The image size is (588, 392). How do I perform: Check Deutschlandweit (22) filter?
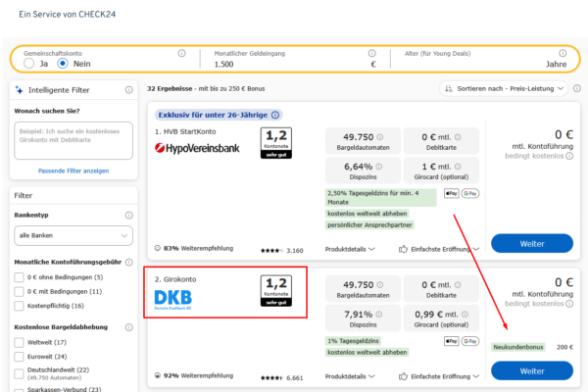click(19, 373)
